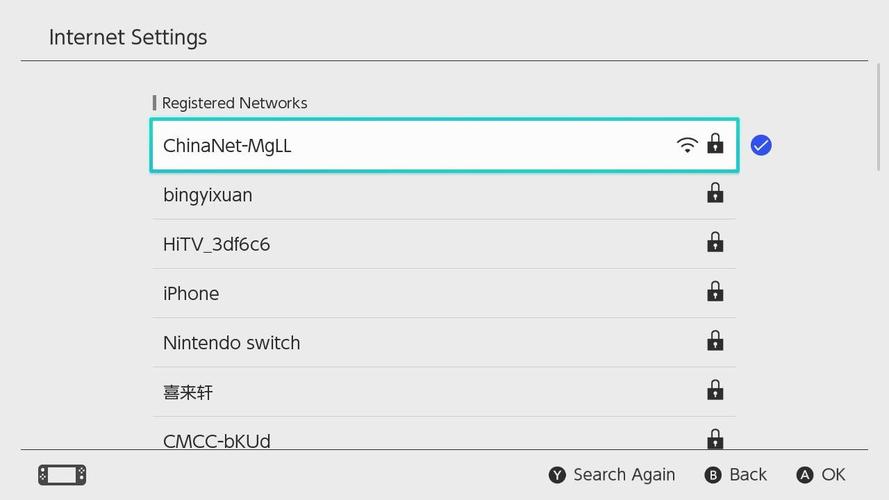889x500 pixels.
Task: Choose the CMCC-bKUd network
Action: pyautogui.click(x=444, y=438)
